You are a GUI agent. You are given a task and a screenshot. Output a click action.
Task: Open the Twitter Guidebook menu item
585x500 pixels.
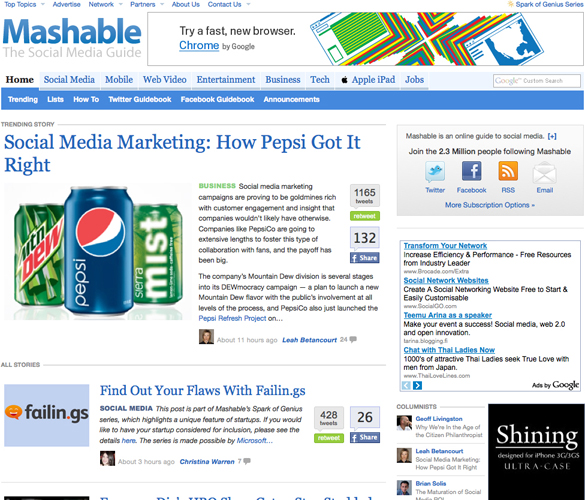(x=140, y=100)
